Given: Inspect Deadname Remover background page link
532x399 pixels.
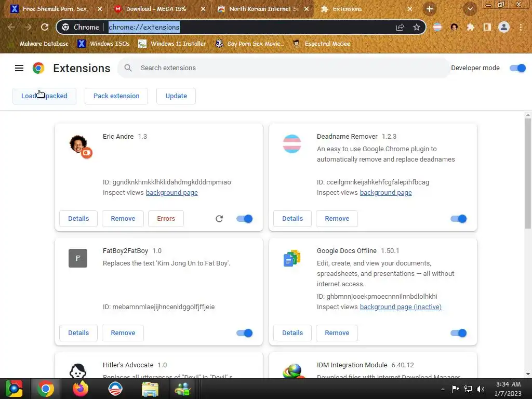Looking at the screenshot, I should pos(386,193).
